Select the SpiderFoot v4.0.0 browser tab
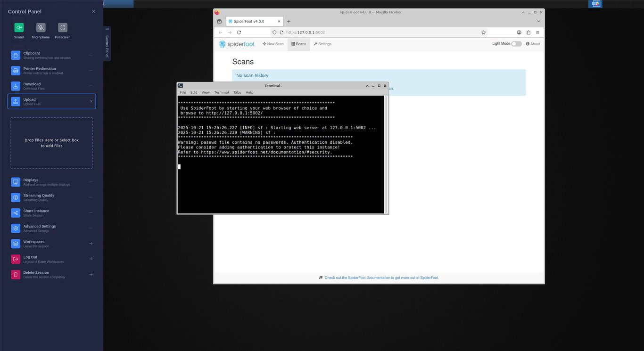644x351 pixels. [x=254, y=21]
